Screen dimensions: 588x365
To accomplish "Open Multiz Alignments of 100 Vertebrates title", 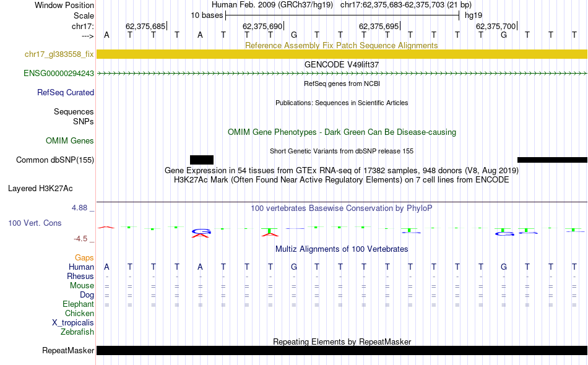I will pos(342,249).
